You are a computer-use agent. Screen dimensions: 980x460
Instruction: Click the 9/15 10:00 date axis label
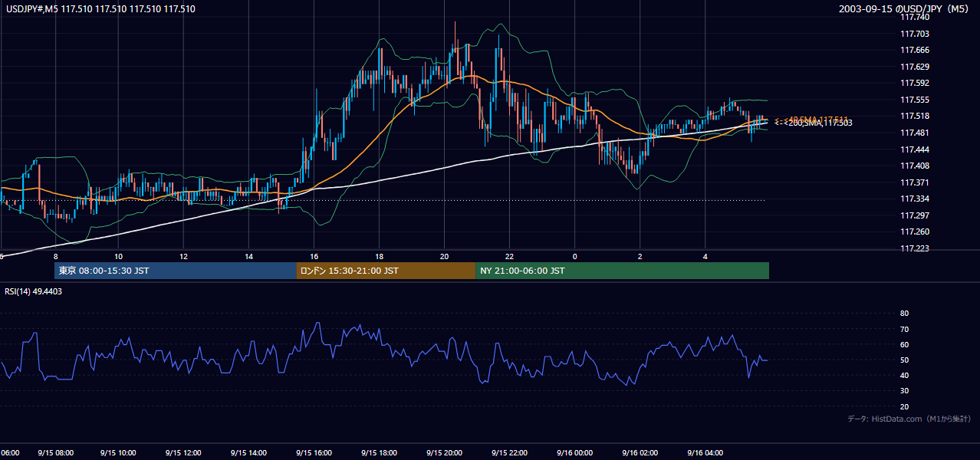[118, 453]
